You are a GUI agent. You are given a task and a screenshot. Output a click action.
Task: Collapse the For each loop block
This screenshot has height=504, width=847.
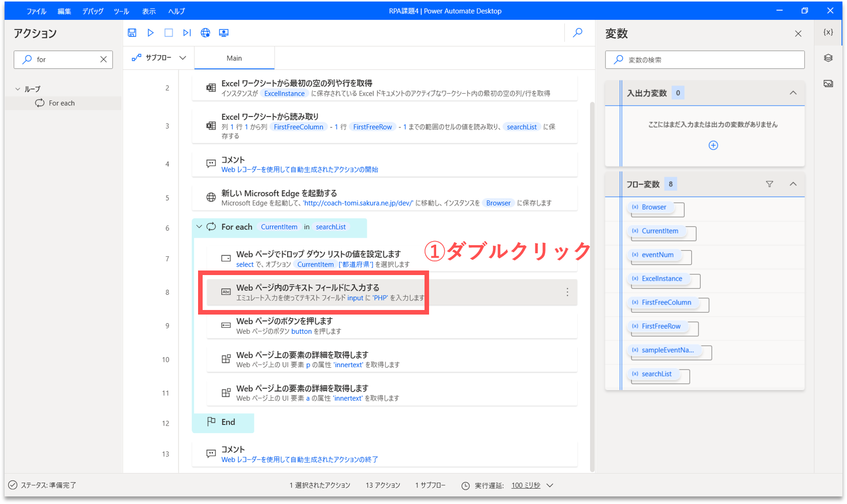pos(199,227)
